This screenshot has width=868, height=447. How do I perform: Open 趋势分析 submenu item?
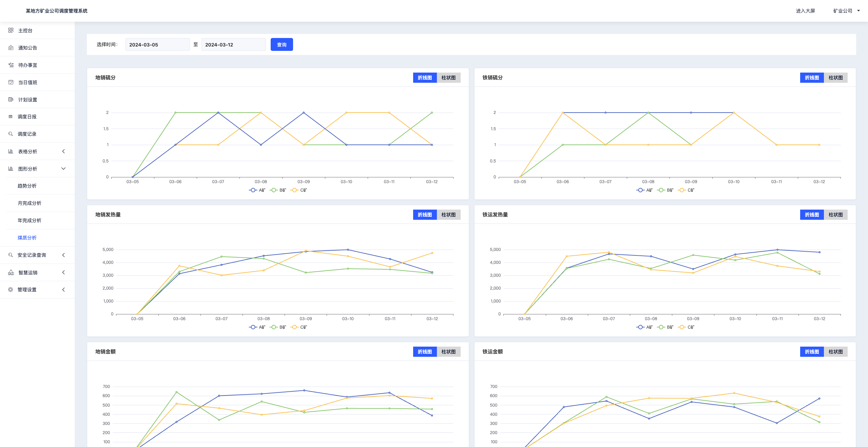27,186
